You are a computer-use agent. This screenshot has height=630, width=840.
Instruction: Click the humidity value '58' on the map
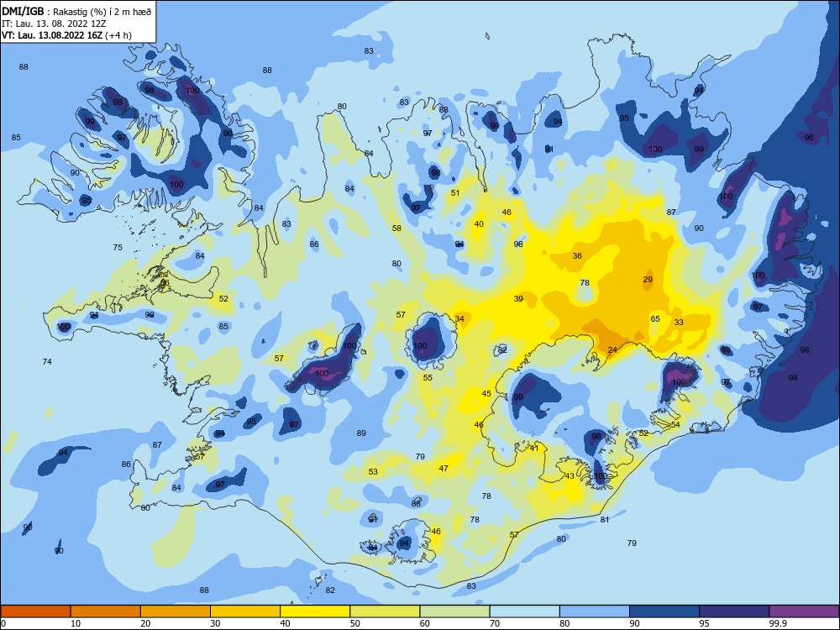[x=396, y=228]
